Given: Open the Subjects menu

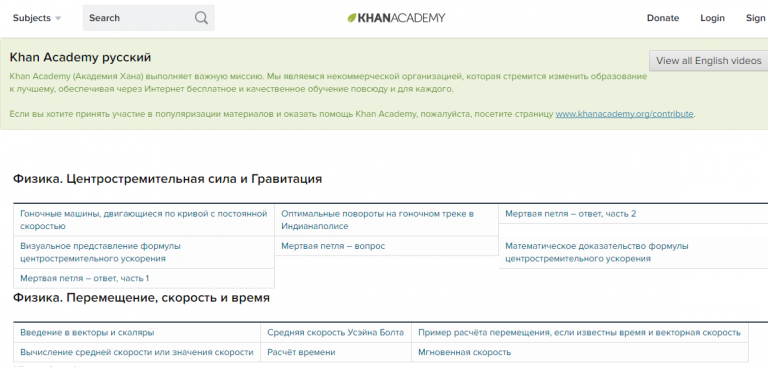Looking at the screenshot, I should click(x=37, y=18).
